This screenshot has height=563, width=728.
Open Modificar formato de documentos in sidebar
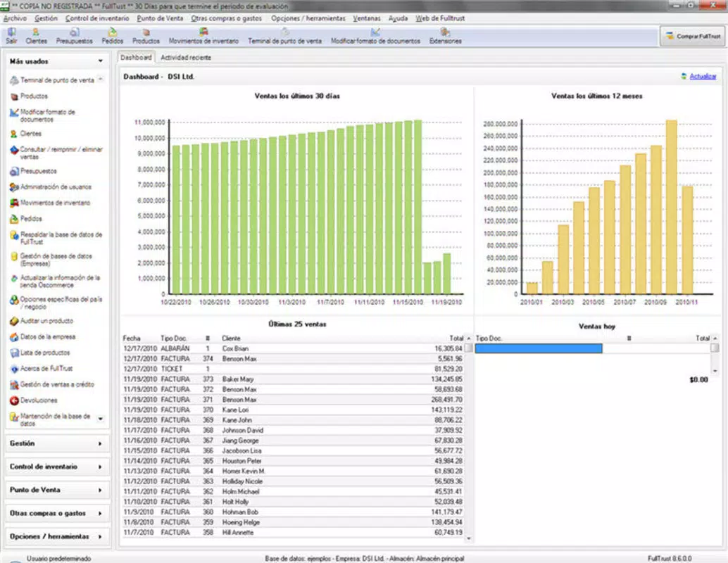pyautogui.click(x=43, y=115)
